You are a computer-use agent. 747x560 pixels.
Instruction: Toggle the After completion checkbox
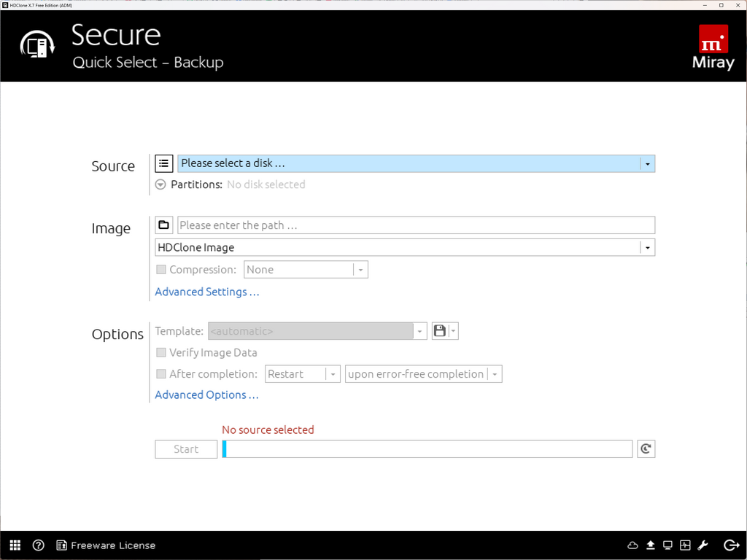click(x=161, y=374)
